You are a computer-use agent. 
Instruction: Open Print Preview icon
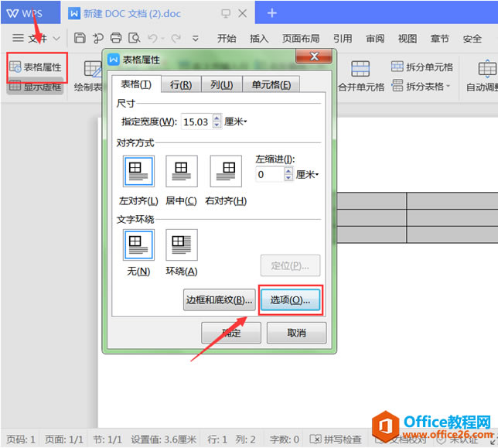(x=134, y=38)
